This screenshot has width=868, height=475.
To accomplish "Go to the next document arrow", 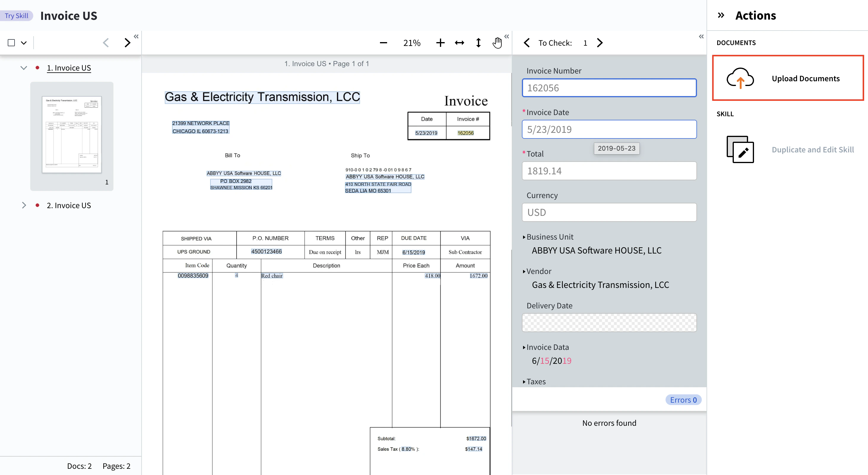I will [x=127, y=43].
